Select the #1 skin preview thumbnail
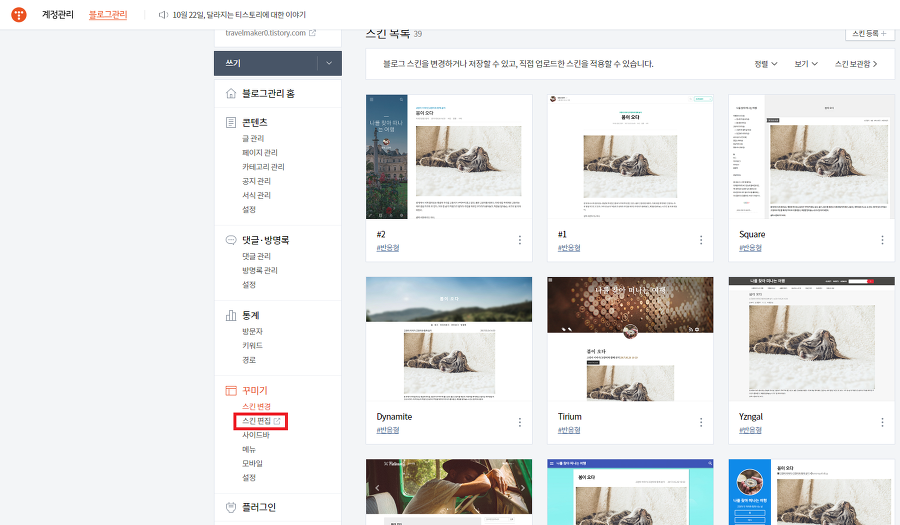This screenshot has height=525, width=900. [x=630, y=157]
